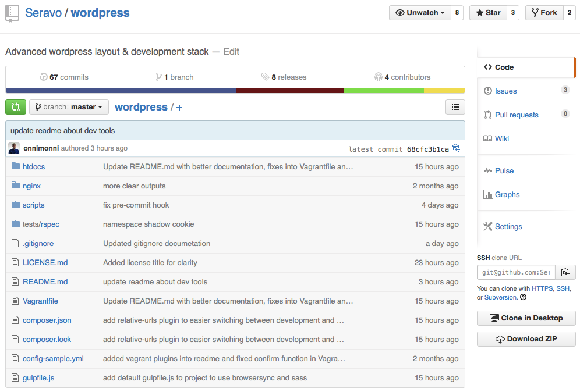This screenshot has width=580, height=392.
Task: Click the Settings tools icon in sidebar
Action: (488, 226)
